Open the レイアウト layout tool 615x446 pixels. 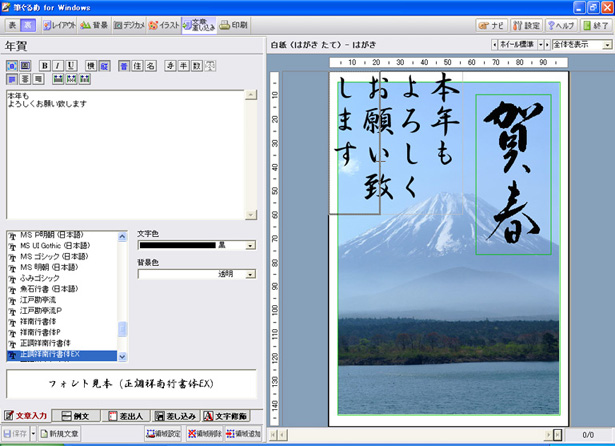pyautogui.click(x=57, y=25)
